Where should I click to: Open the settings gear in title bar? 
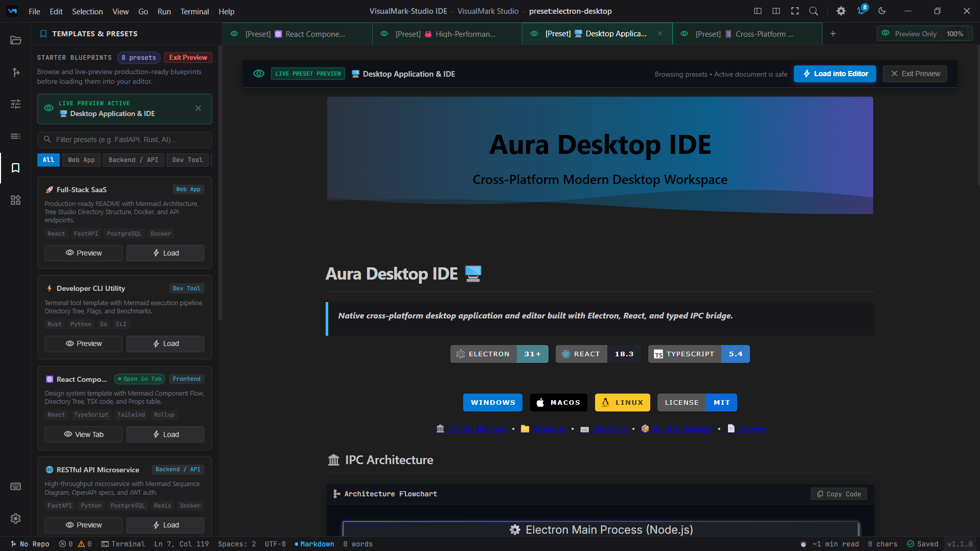pyautogui.click(x=841, y=11)
